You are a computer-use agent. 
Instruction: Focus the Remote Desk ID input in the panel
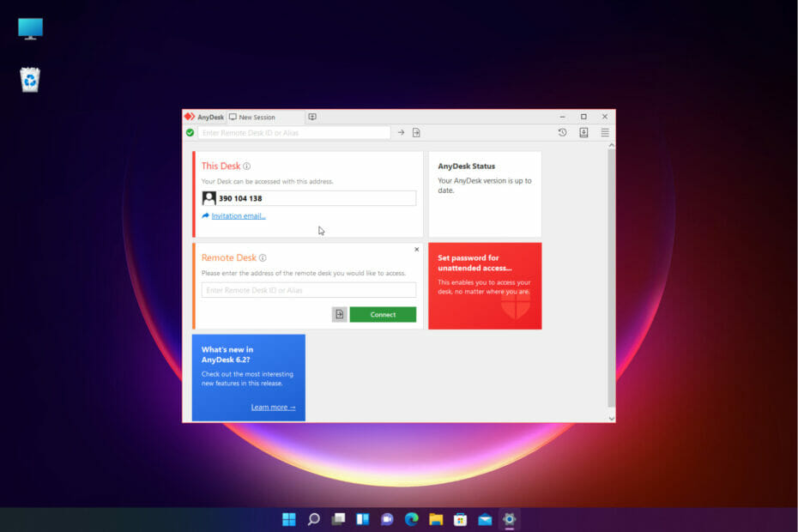(x=309, y=290)
